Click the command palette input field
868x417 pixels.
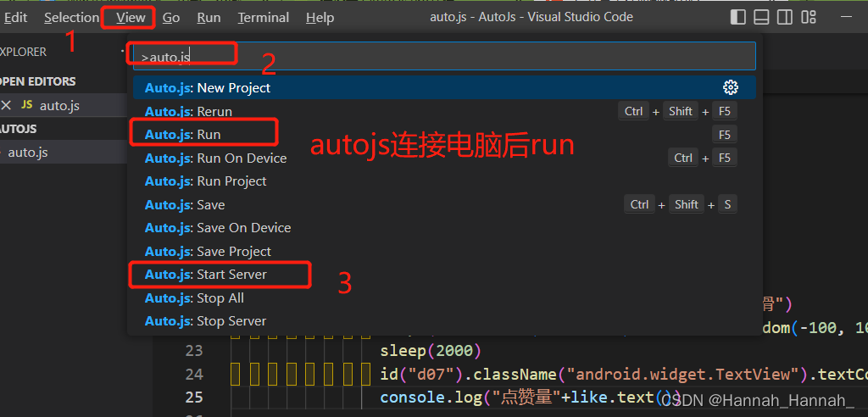444,56
